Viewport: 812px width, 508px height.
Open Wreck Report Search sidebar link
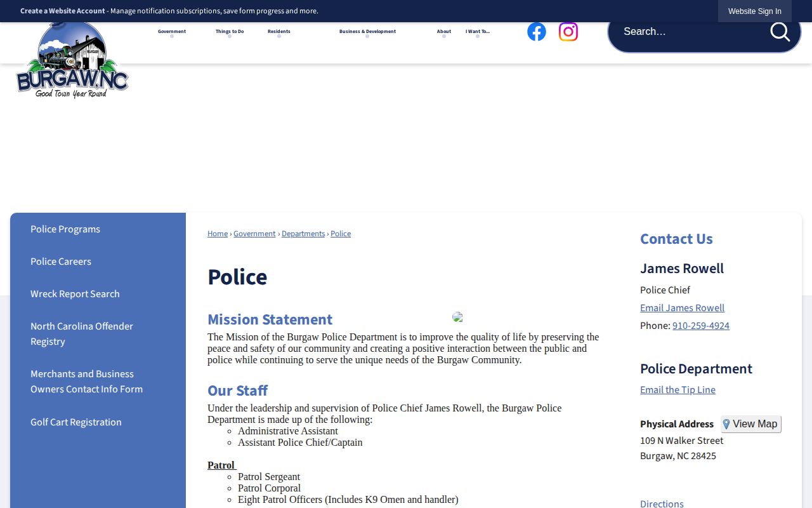75,294
